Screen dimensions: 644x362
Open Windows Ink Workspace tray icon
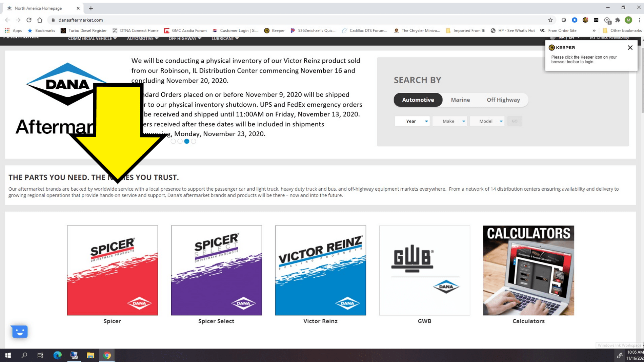[619, 355]
